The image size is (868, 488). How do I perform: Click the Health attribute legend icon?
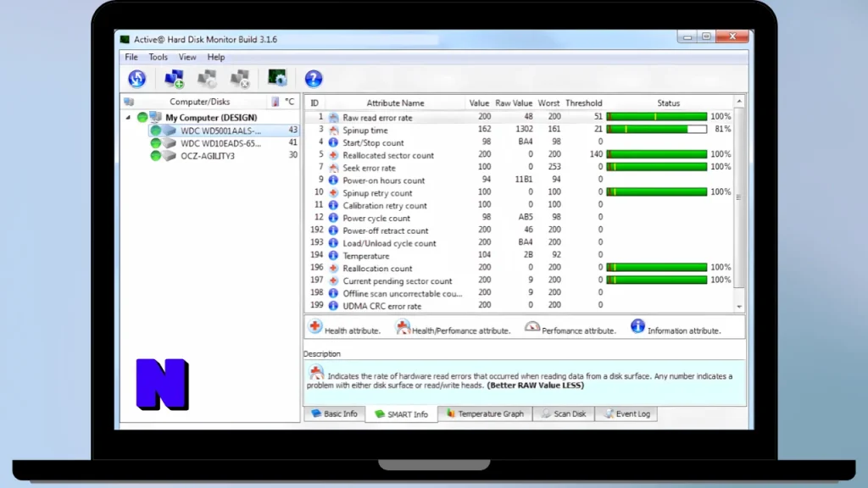(x=315, y=326)
